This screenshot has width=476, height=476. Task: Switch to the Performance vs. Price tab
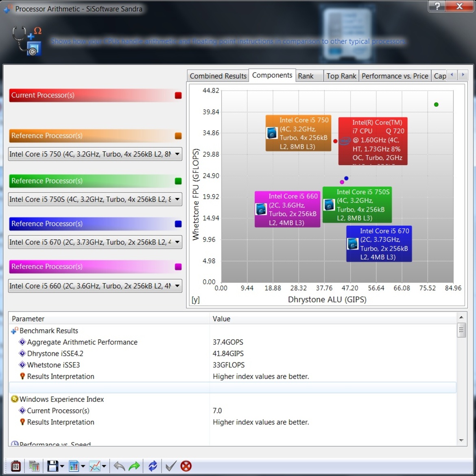click(x=395, y=76)
